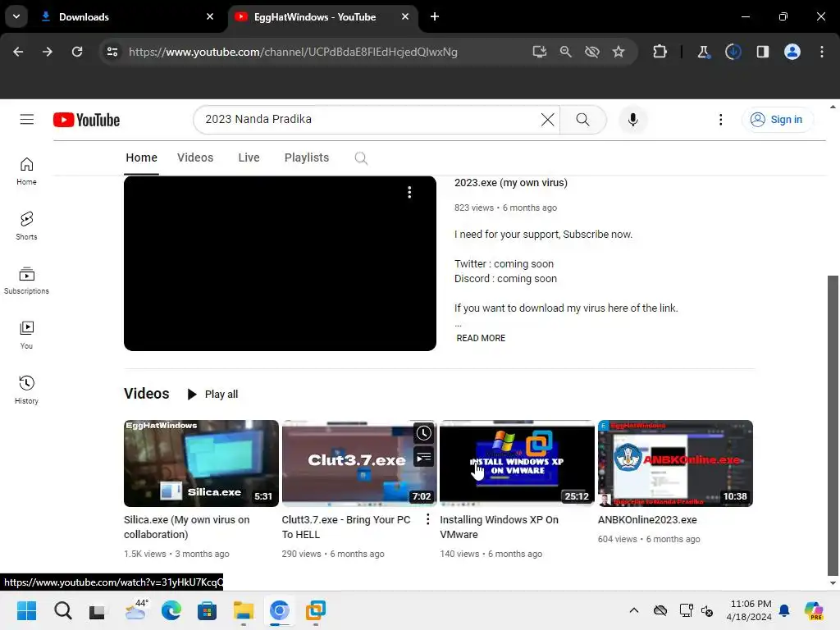Open the You section in the sidebar

[x=26, y=336]
